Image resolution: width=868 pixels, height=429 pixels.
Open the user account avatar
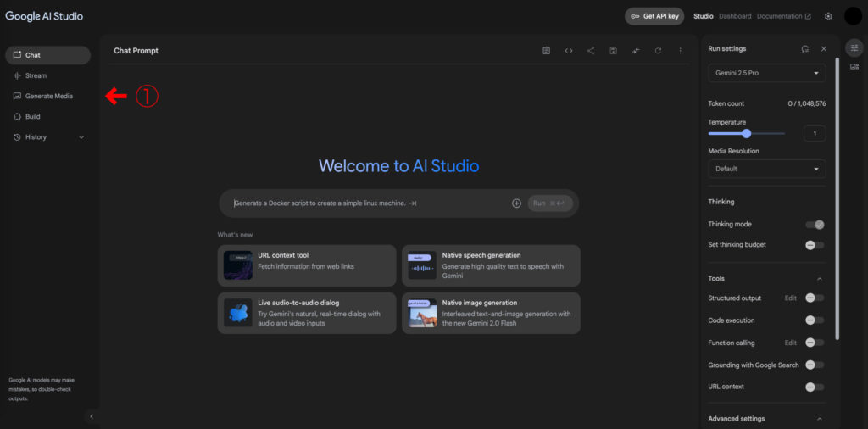(853, 16)
